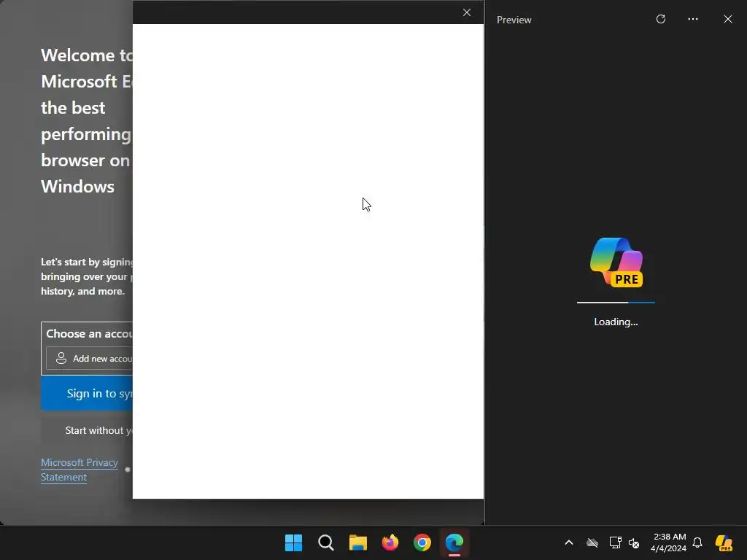Open the Windows Start menu

point(293,542)
